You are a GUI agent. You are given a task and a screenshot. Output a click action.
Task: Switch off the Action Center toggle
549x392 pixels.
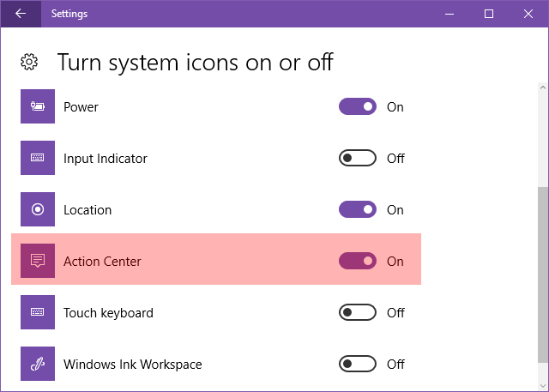(358, 261)
